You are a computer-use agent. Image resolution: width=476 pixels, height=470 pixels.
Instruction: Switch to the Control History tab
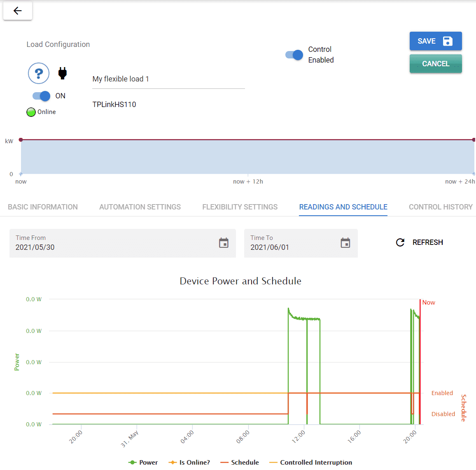pyautogui.click(x=440, y=207)
